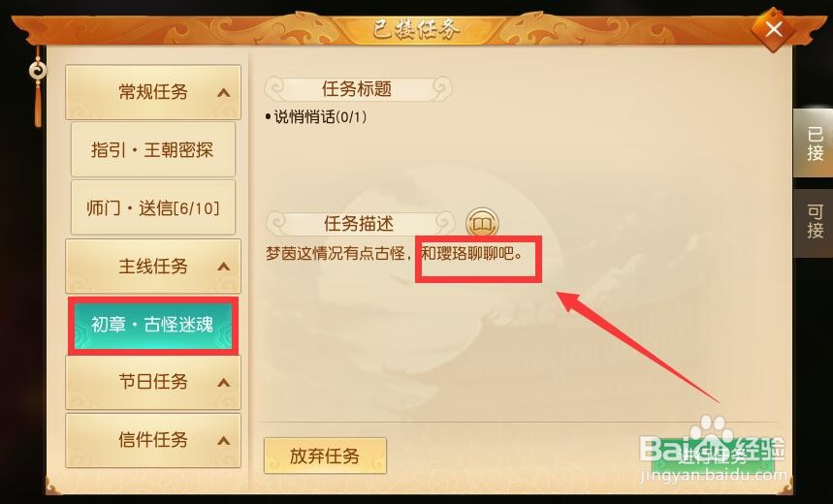This screenshot has height=504, width=833.
Task: Select the highlighted 初章·古怪迷魂 quest
Action: pyautogui.click(x=153, y=324)
